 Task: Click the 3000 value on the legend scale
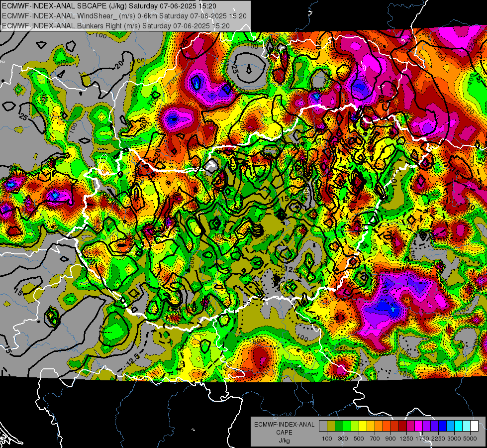[x=454, y=439]
